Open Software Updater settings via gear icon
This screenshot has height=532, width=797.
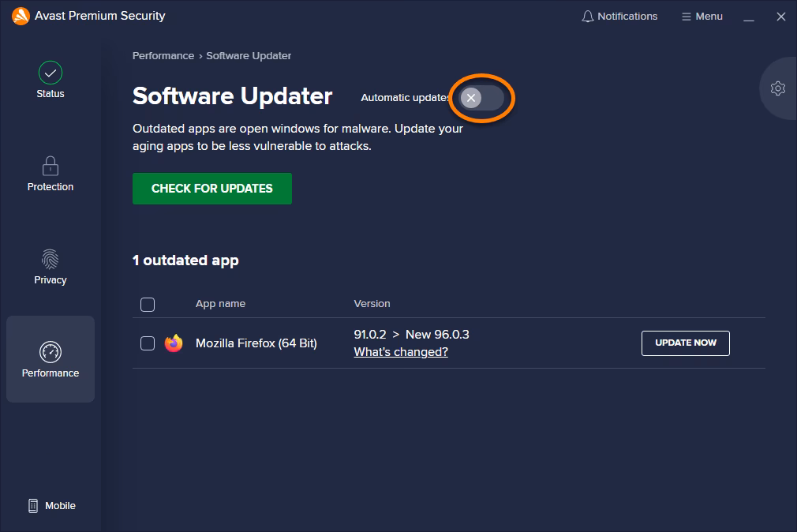tap(778, 88)
